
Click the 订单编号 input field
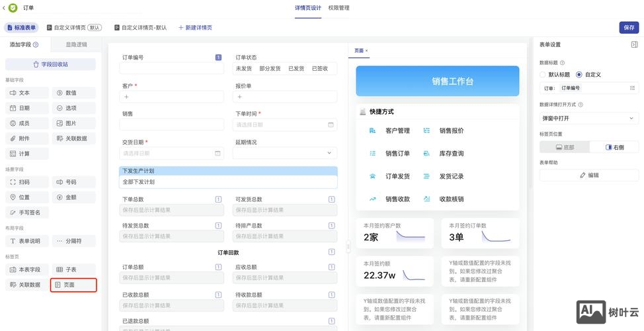[172, 68]
